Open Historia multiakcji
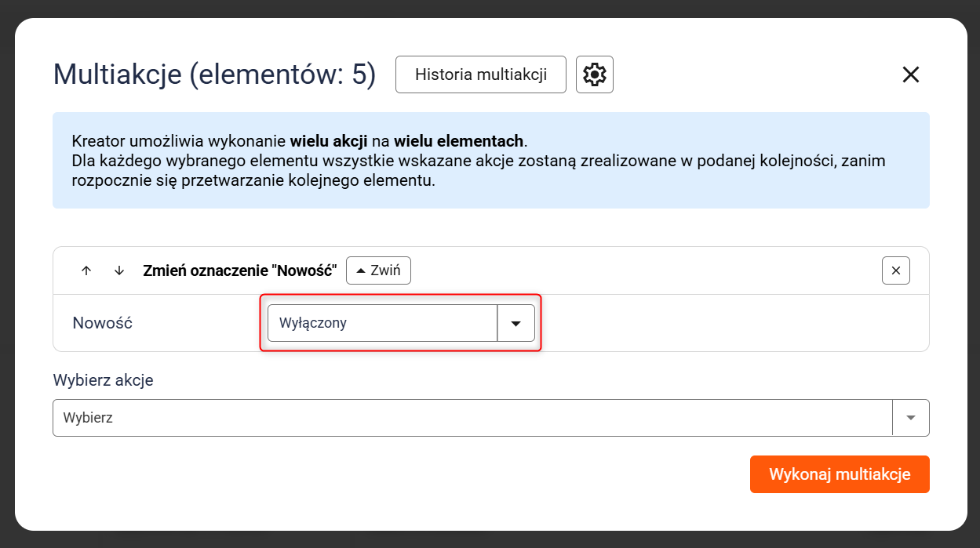 pos(480,74)
